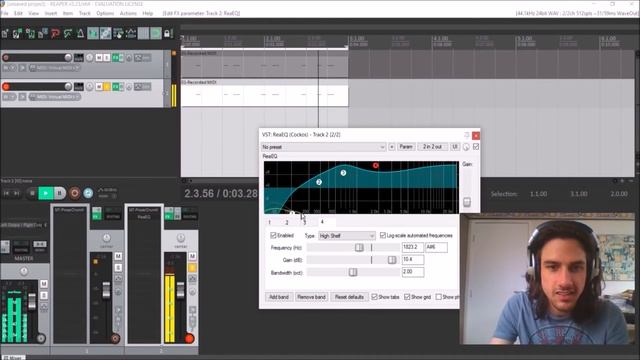
Task: Click the green Redo toolbar icon
Action: pyautogui.click(x=68, y=33)
